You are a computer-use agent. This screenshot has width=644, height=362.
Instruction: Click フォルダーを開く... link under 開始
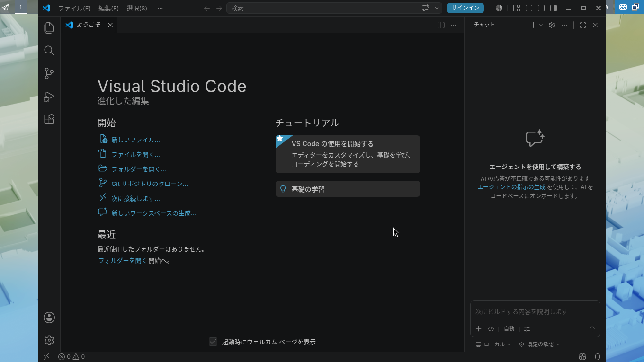click(139, 169)
